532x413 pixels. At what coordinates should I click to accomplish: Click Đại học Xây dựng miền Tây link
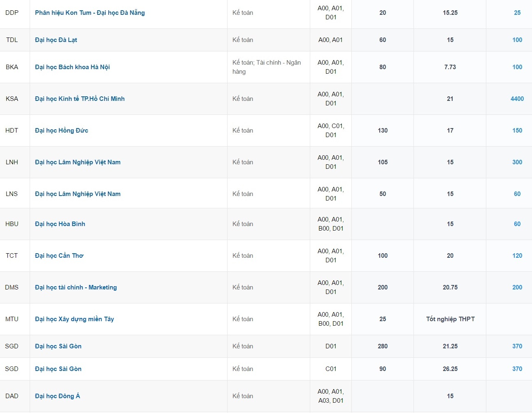74,319
